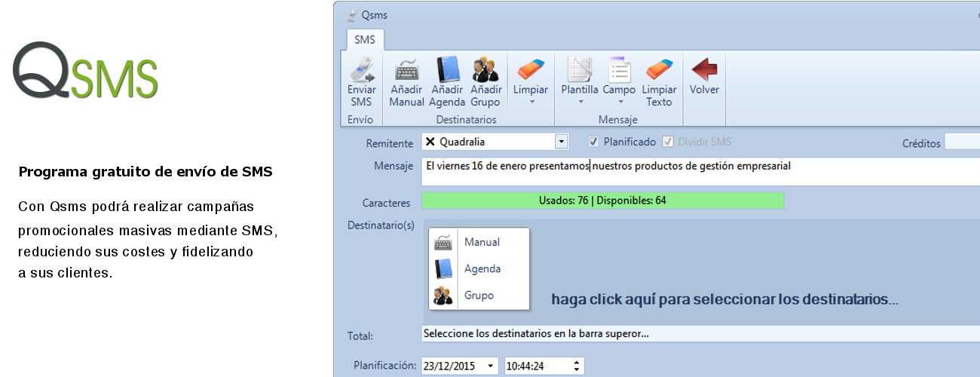
Task: Click the Añadir Manual keyboard icon
Action: click(407, 69)
